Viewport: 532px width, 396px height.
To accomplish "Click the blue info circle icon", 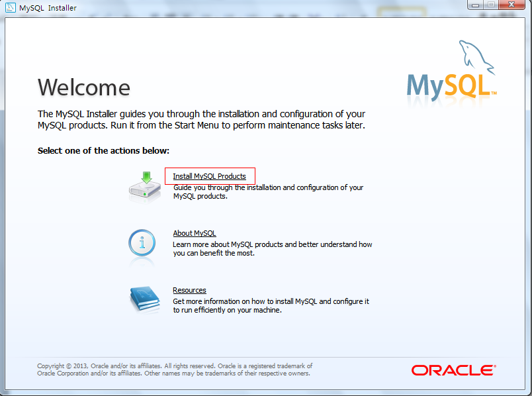I will [x=142, y=243].
